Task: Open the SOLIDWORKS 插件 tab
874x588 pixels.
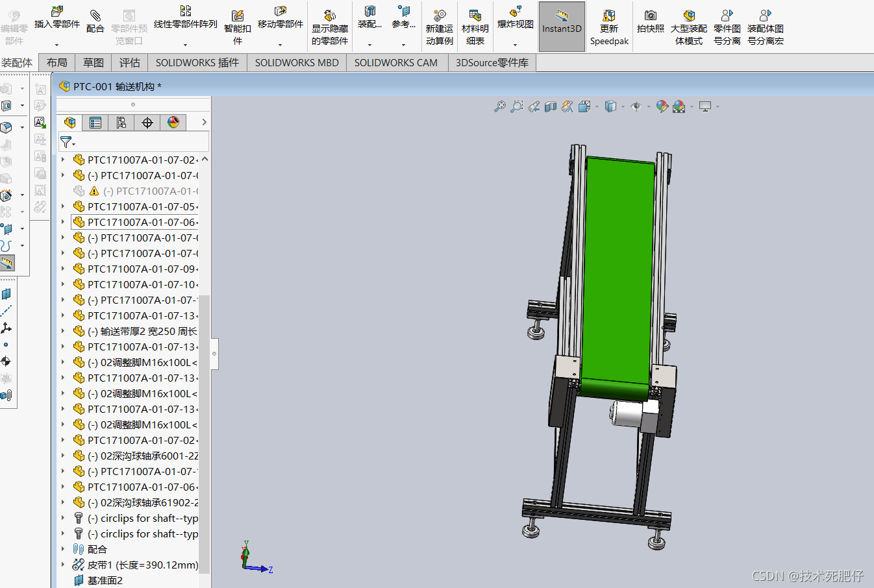Action: tap(197, 63)
